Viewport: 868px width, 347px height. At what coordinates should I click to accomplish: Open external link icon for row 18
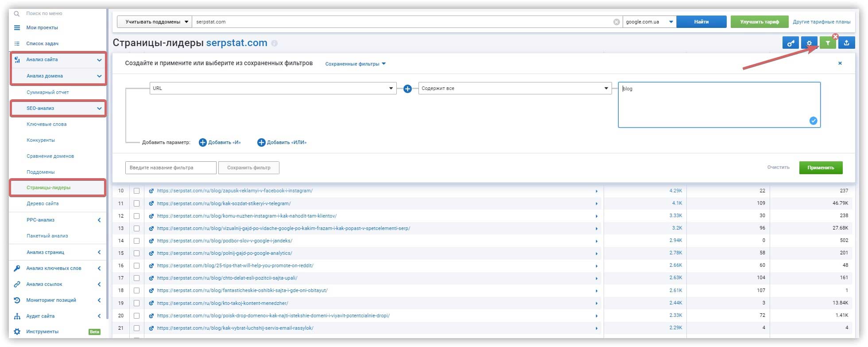click(151, 291)
